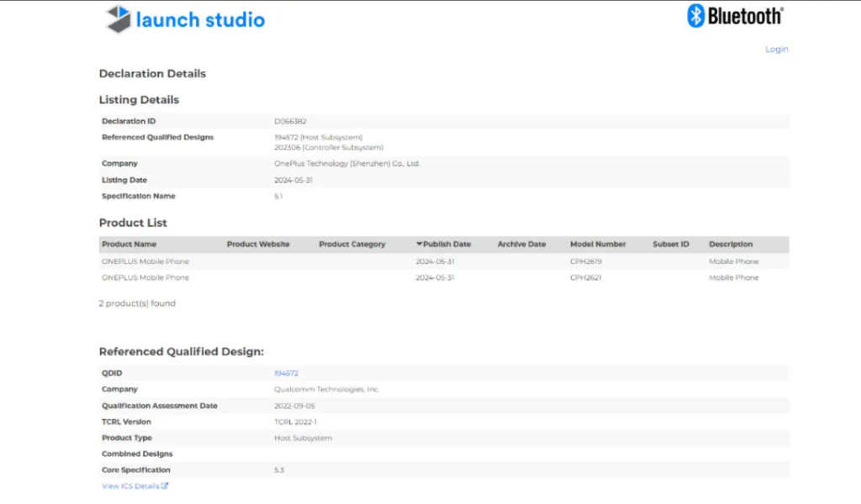Click publish date in the CPH2619 row

pos(435,261)
